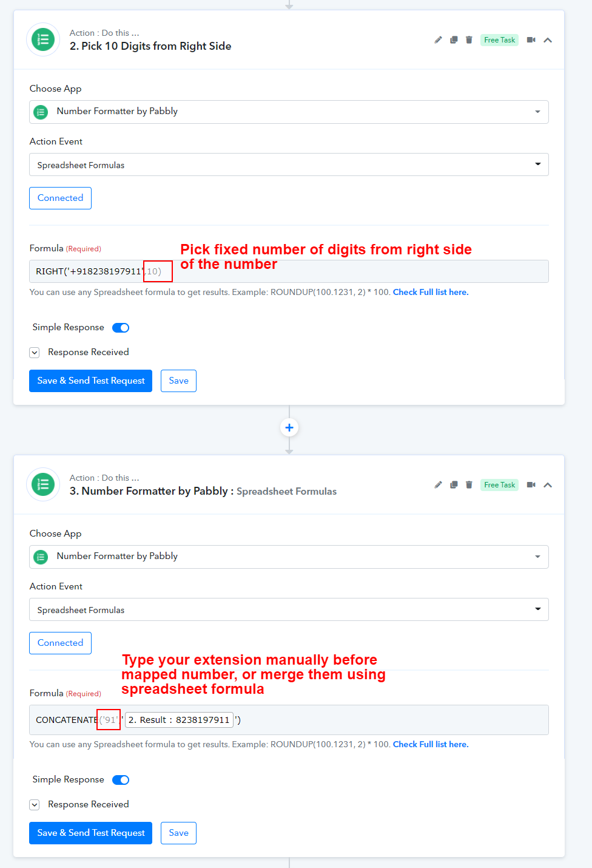Click the edit pencil icon on step 3
This screenshot has height=868, width=592.
tap(438, 485)
